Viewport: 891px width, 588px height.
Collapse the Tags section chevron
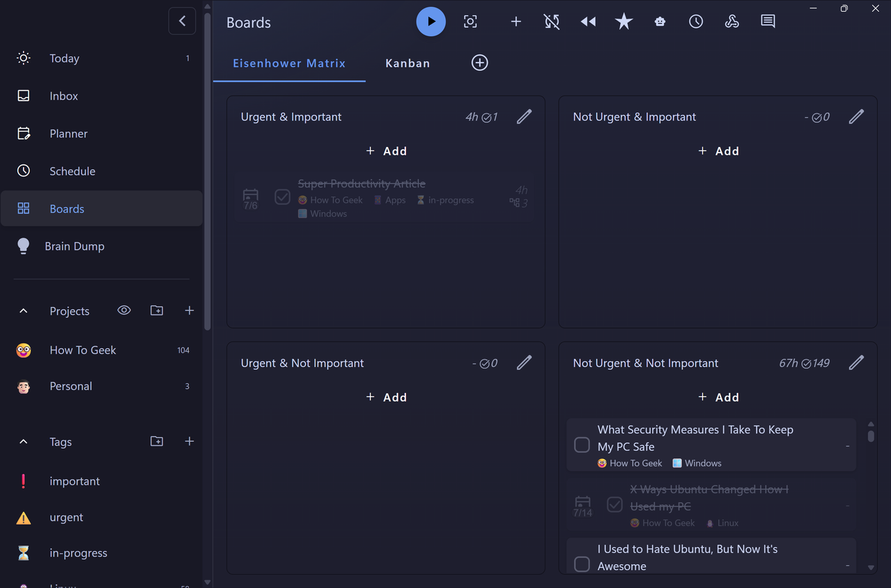pos(24,442)
